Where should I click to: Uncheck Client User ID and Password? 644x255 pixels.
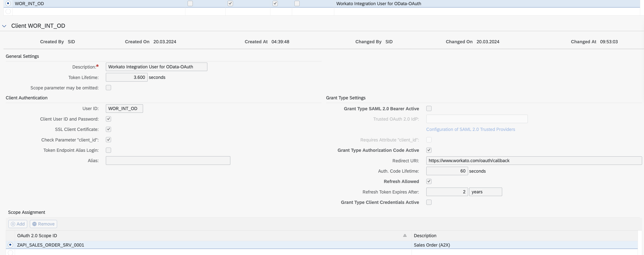(108, 119)
